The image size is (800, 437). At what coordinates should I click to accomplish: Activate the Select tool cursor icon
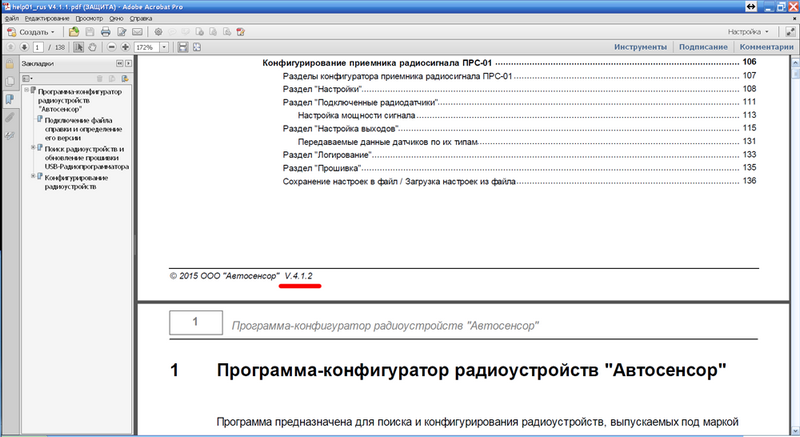(x=78, y=47)
